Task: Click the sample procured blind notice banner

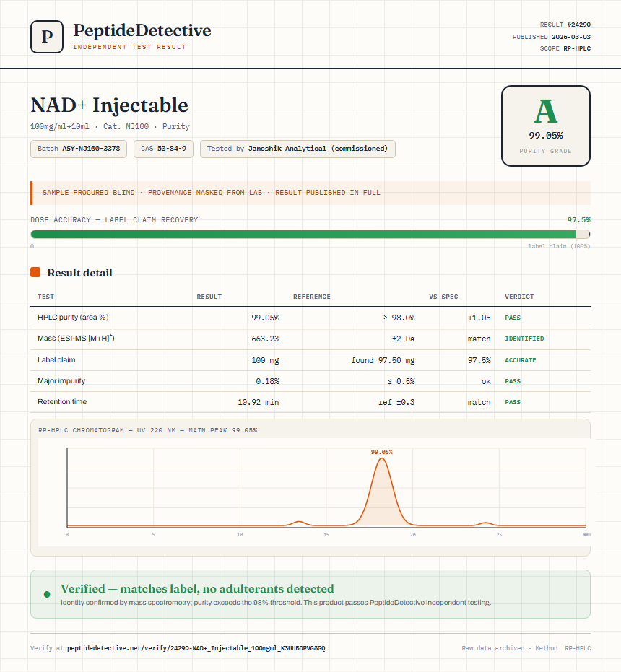Action: click(310, 193)
